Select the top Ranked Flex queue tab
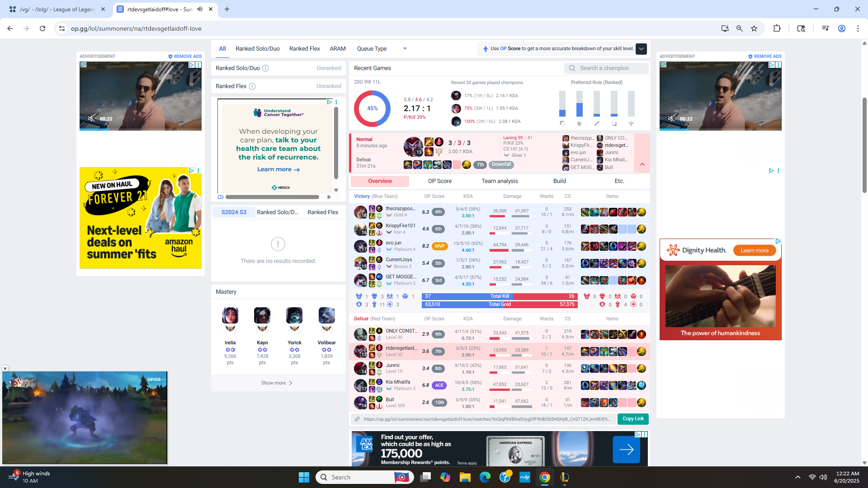Image resolution: width=868 pixels, height=488 pixels. pyautogui.click(x=304, y=49)
